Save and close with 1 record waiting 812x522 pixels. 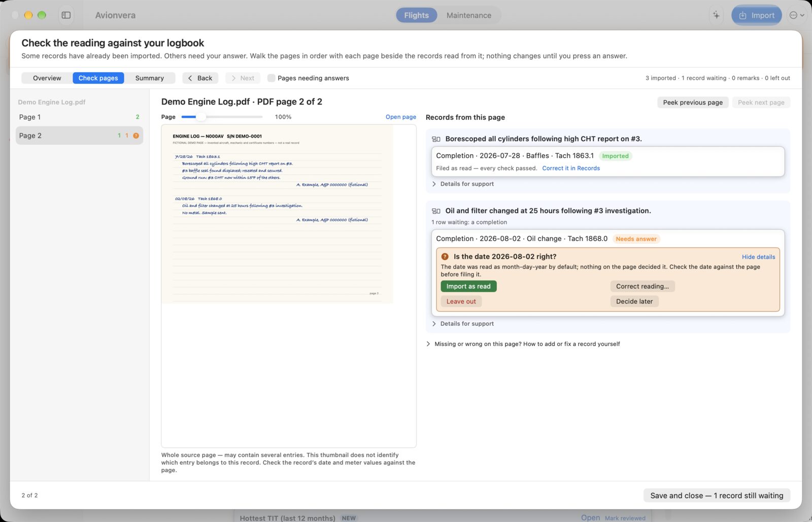[717, 496]
